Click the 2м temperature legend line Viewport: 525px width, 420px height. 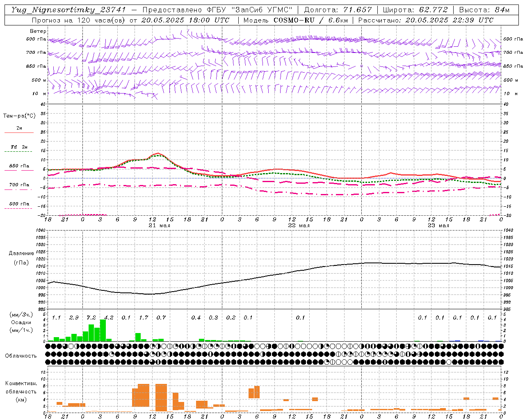pyautogui.click(x=19, y=132)
